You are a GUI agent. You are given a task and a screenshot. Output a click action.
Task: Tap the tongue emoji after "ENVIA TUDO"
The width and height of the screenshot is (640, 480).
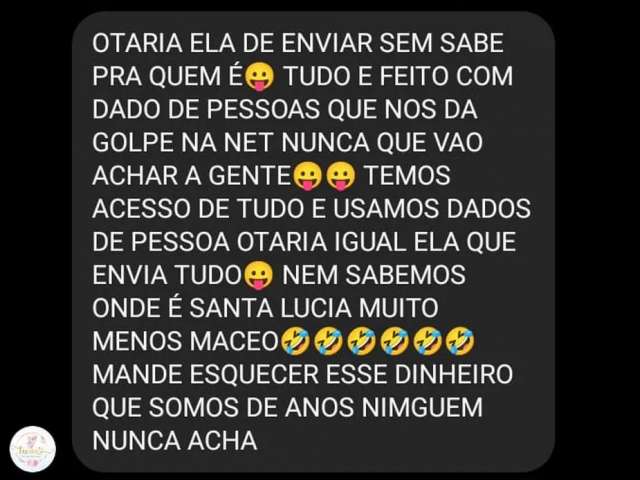258,275
